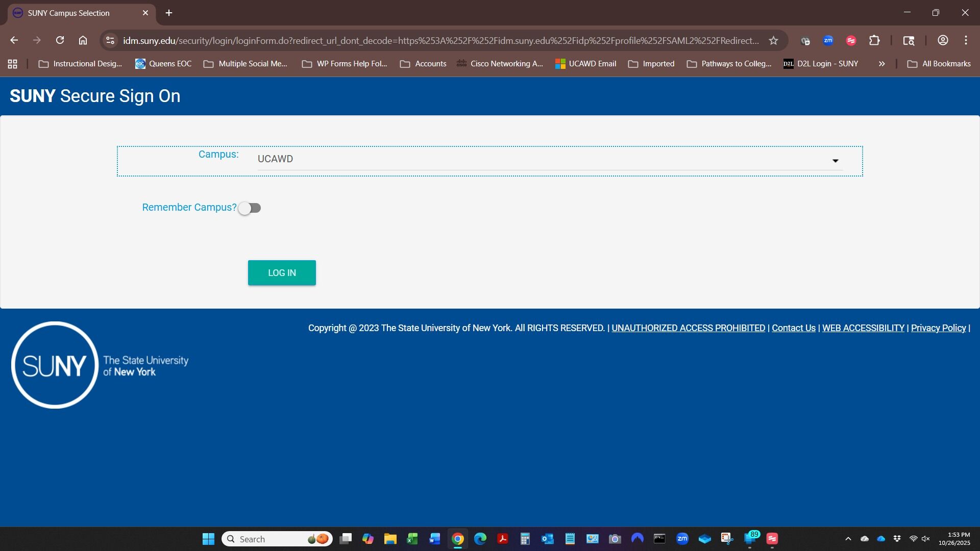Launch Microsoft Edge from the taskbar
The image size is (980, 551).
pyautogui.click(x=480, y=539)
